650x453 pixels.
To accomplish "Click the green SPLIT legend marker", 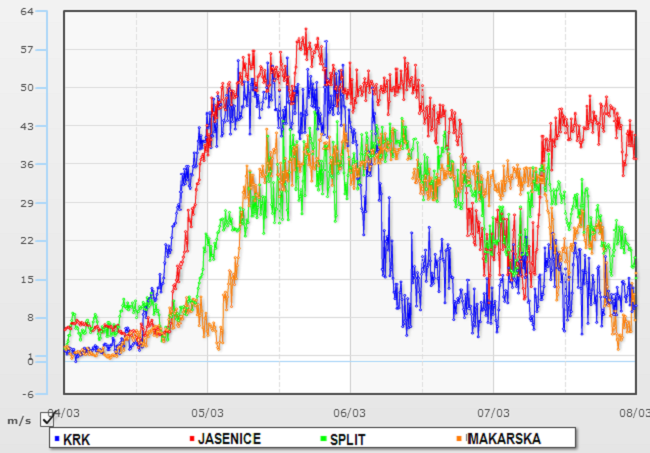I will click(323, 439).
